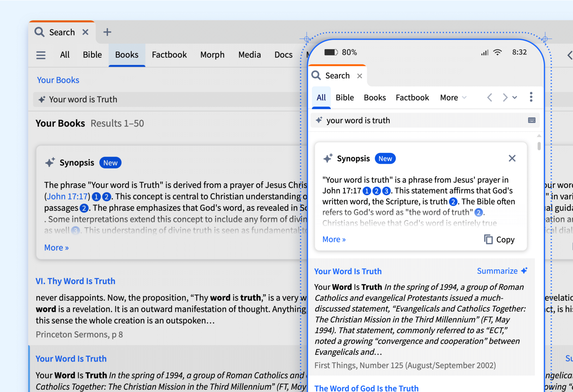
Task: Click the mobile status bar time 8:32
Action: point(519,52)
